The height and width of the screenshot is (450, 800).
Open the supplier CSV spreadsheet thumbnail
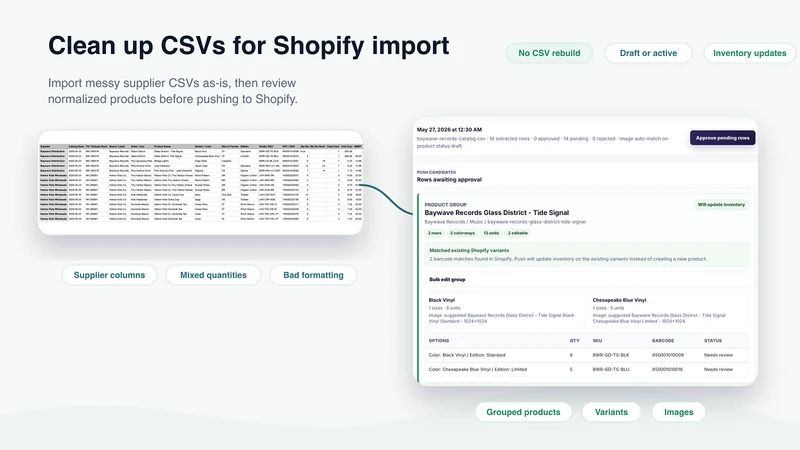pos(201,183)
